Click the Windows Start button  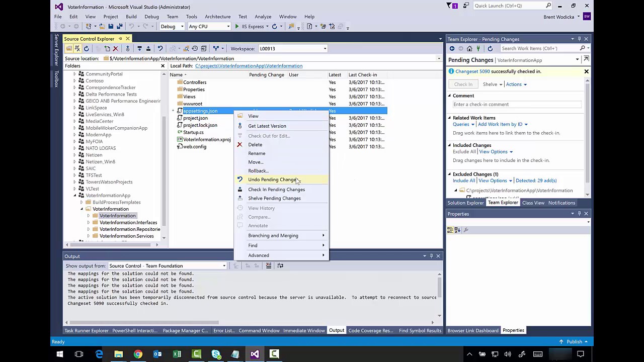coord(59,354)
